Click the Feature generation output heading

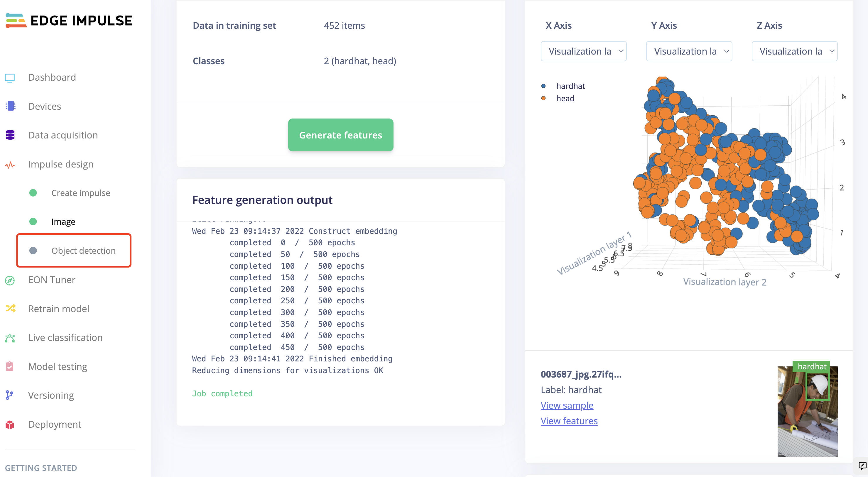(x=262, y=200)
